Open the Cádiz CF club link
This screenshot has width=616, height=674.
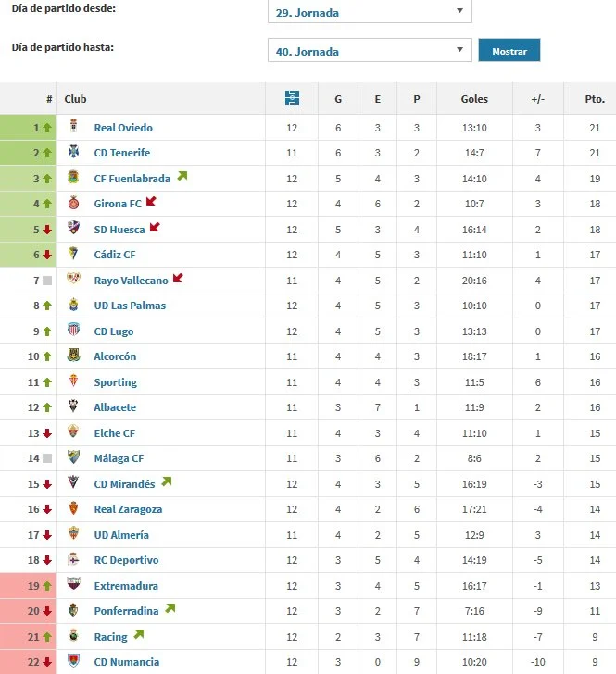(x=115, y=255)
